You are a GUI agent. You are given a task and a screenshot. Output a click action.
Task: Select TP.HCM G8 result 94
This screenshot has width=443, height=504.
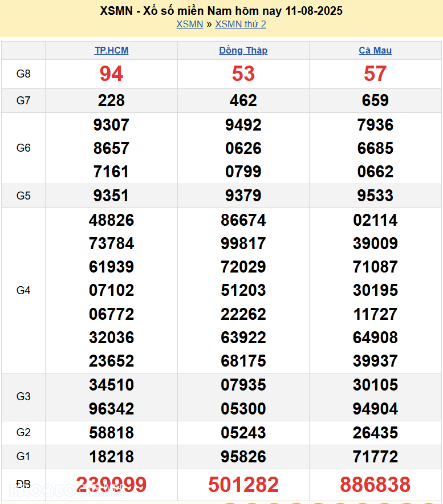pyautogui.click(x=111, y=74)
